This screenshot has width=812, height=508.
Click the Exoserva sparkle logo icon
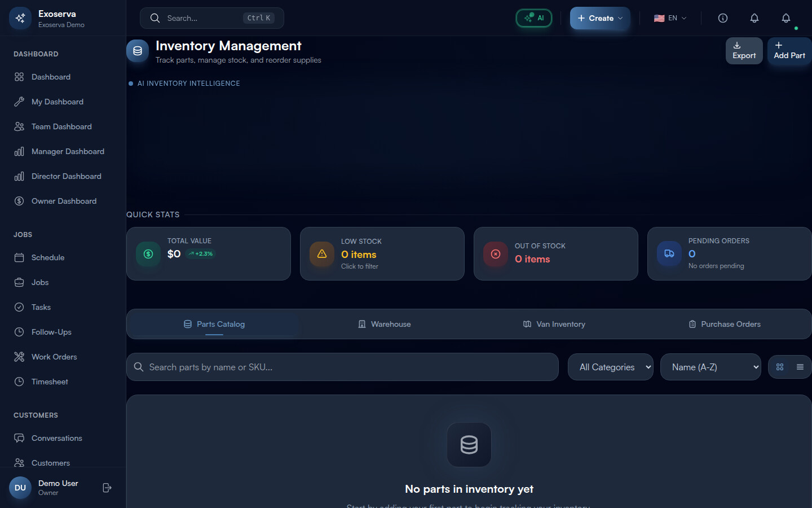pos(20,18)
